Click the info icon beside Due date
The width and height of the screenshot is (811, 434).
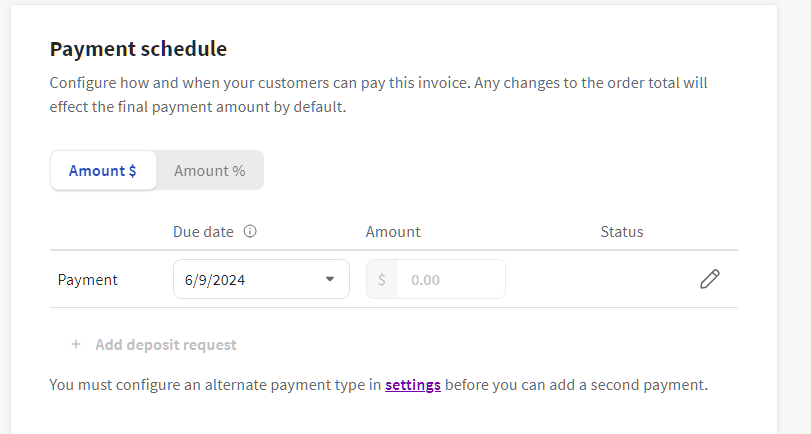pyautogui.click(x=250, y=231)
